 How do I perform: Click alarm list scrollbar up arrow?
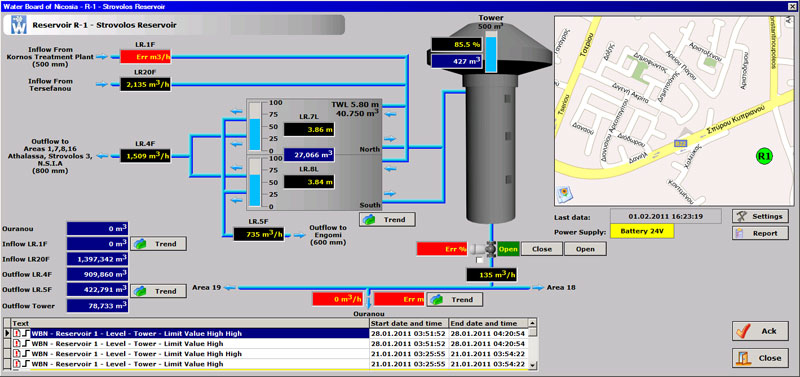click(533, 323)
